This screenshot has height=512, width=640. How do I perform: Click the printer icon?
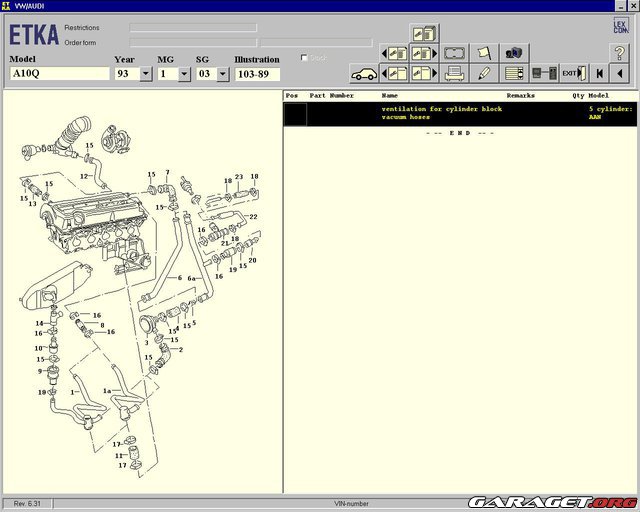point(454,73)
